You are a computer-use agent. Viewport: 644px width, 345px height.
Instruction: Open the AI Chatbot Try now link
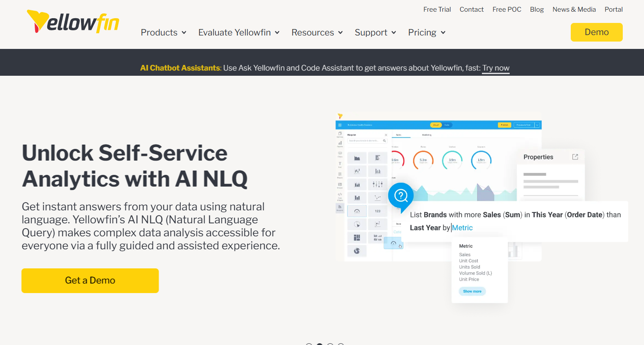[x=495, y=68]
